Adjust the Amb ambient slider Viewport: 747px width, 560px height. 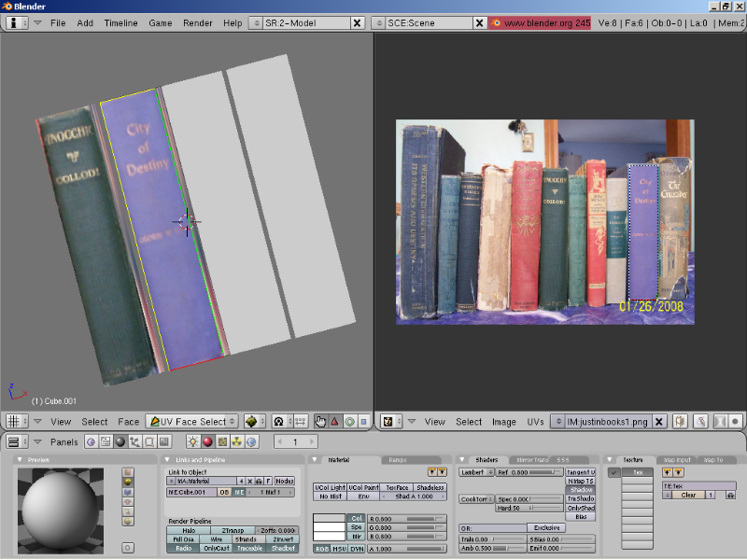click(x=493, y=548)
